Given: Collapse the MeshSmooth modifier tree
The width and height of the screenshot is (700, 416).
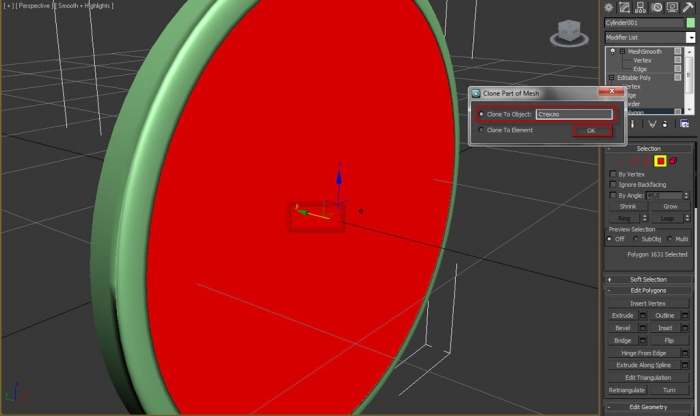Looking at the screenshot, I should click(622, 52).
